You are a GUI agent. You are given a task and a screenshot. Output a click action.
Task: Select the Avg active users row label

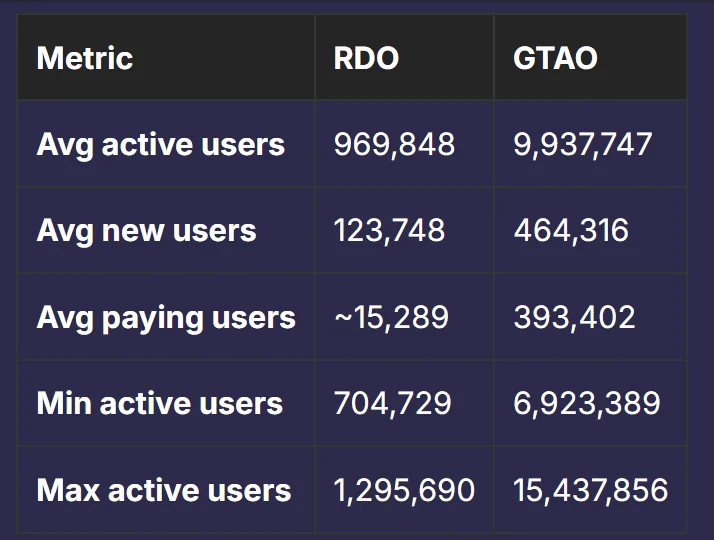click(160, 144)
